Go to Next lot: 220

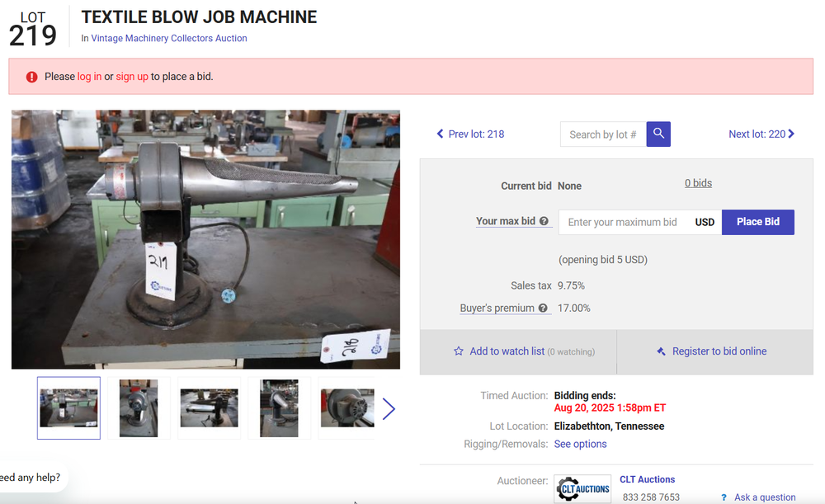pyautogui.click(x=761, y=134)
